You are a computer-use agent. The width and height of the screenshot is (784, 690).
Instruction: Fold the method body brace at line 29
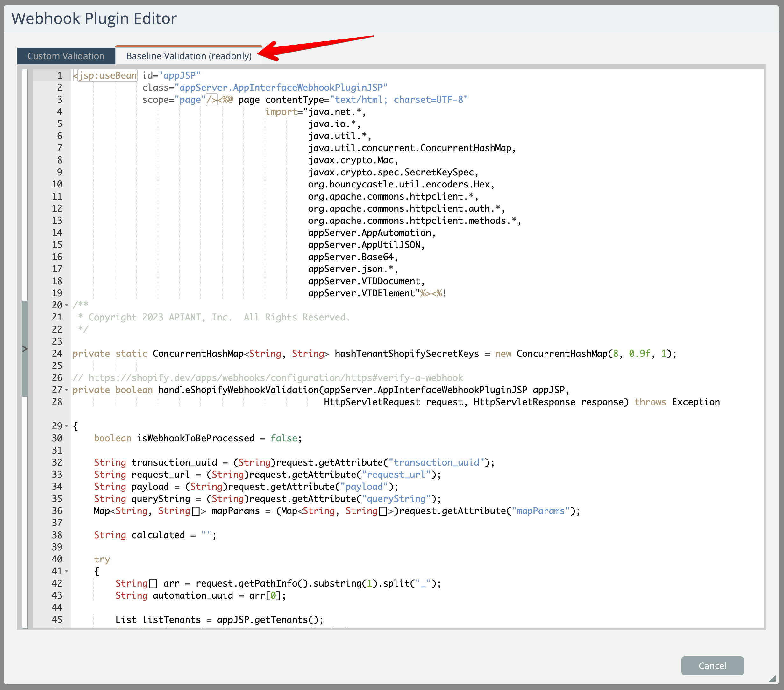click(x=67, y=426)
